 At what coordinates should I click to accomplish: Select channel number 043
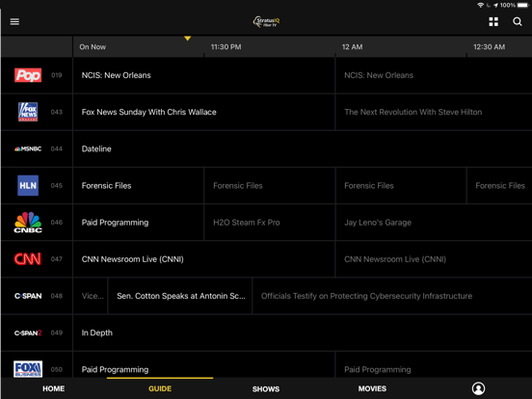point(57,112)
